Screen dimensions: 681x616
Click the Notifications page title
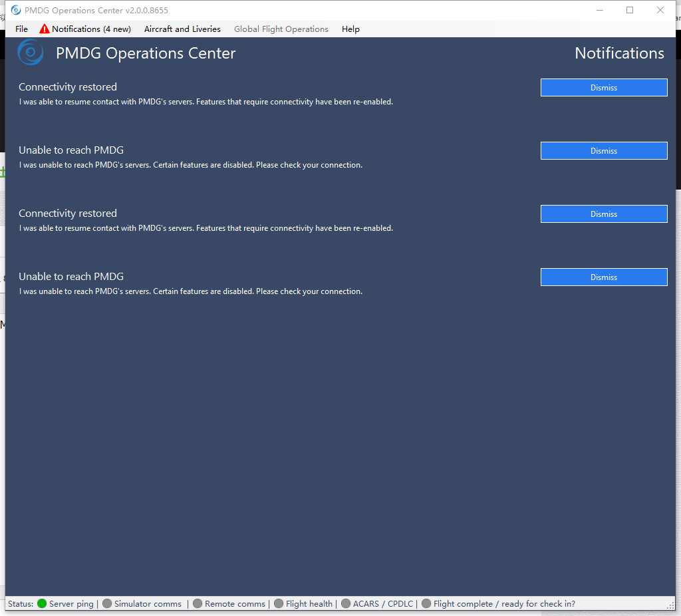point(619,53)
